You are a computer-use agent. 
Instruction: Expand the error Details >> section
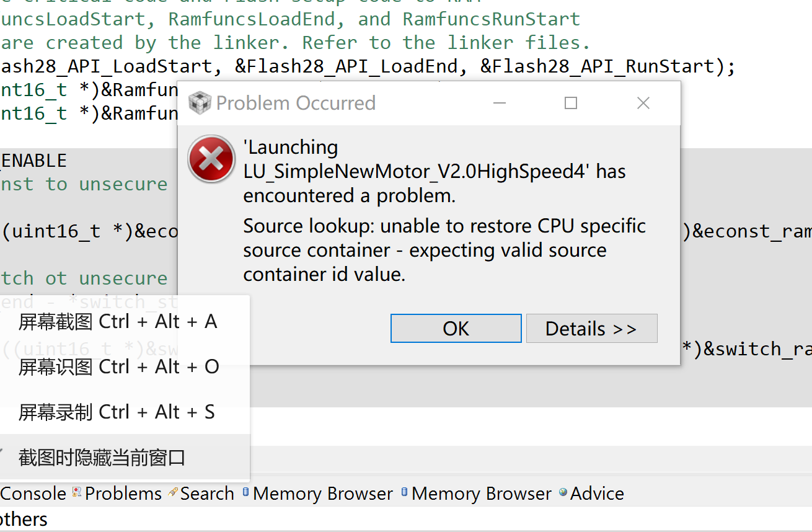pos(591,329)
